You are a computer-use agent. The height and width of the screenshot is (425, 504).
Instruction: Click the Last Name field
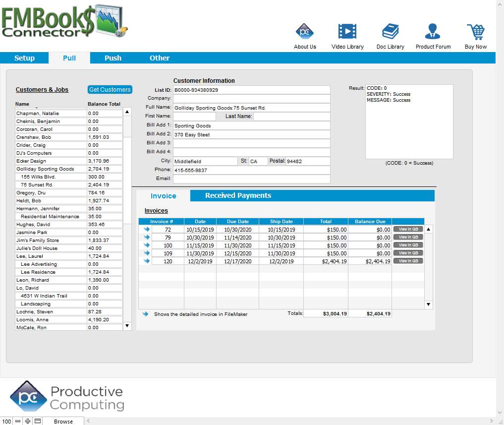292,117
